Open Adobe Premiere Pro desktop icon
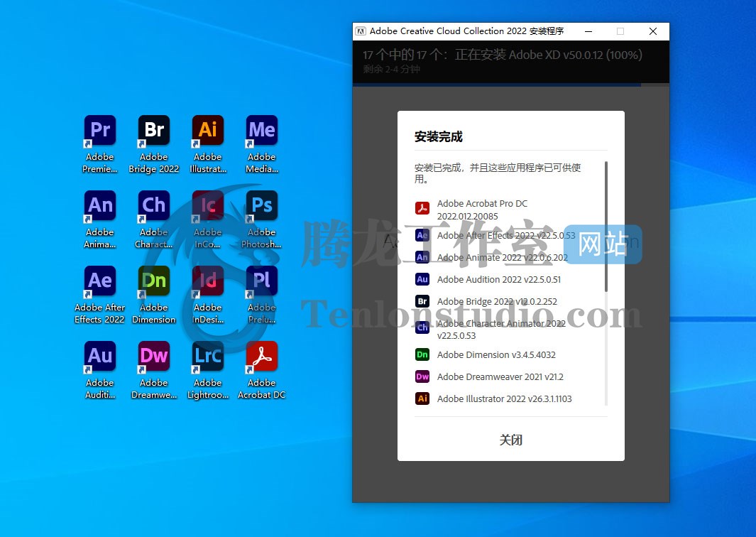This screenshot has height=537, width=756. pyautogui.click(x=99, y=130)
